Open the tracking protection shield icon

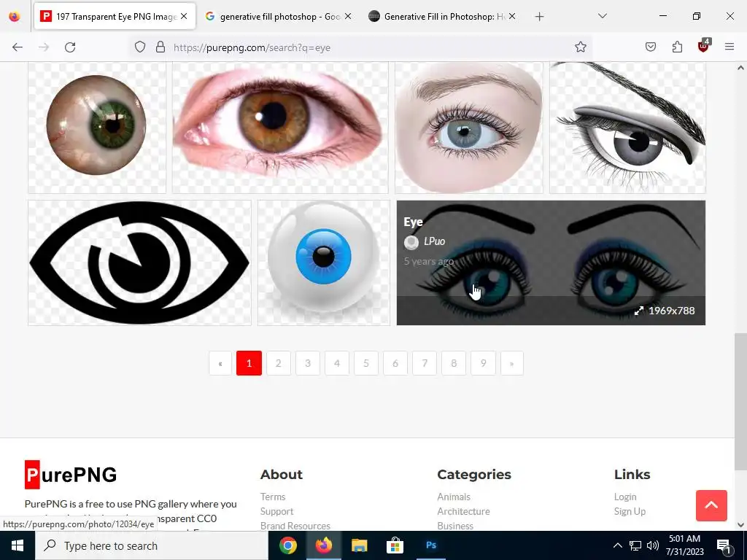(139, 47)
